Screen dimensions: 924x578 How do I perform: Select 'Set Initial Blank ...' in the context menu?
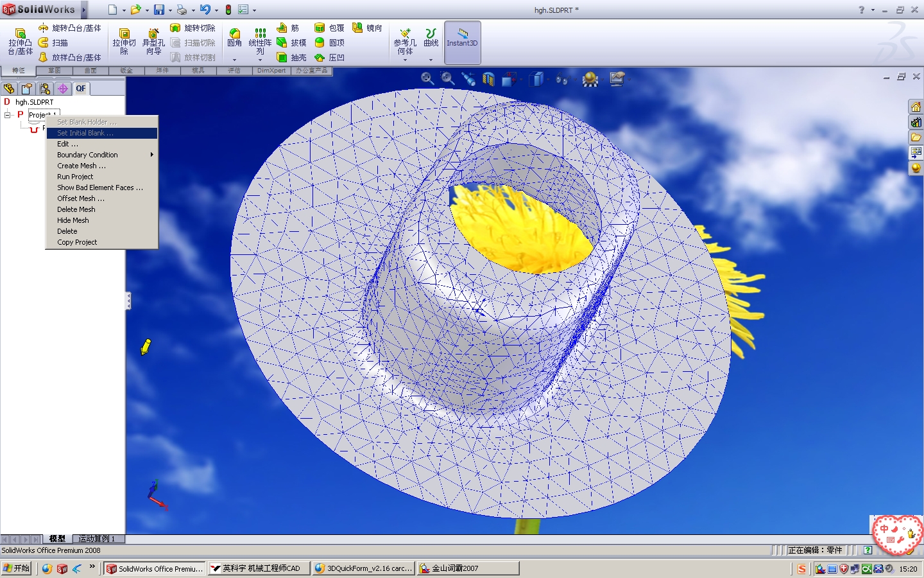click(x=102, y=133)
